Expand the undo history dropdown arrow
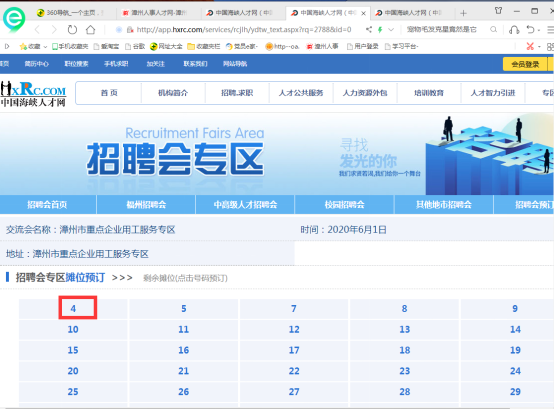This screenshot has height=410, width=554. click(539, 30)
